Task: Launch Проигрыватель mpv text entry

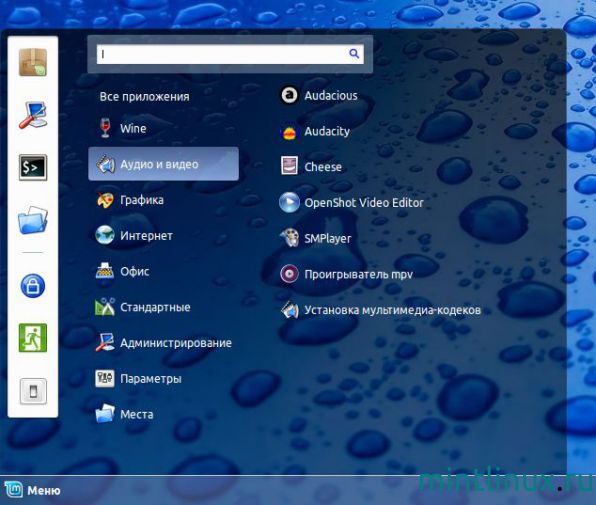Action: [358, 274]
